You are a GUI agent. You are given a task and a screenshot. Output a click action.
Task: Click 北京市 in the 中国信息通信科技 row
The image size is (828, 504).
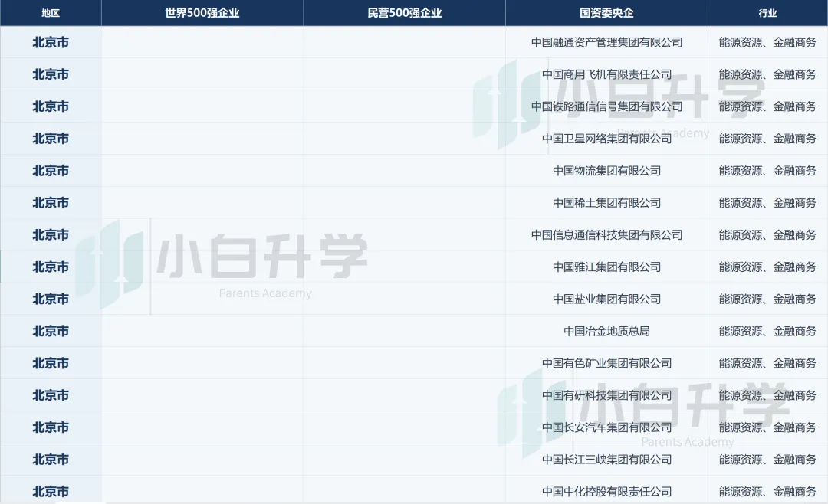(x=51, y=235)
